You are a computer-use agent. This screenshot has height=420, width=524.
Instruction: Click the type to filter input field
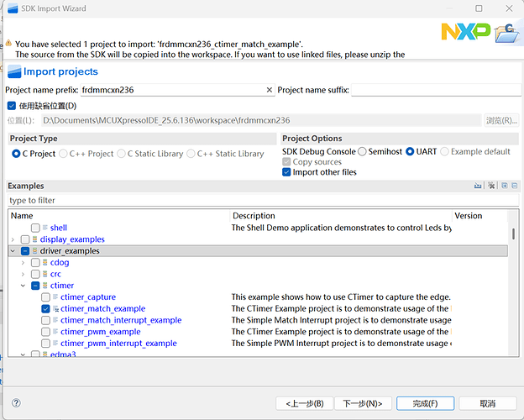tap(252, 201)
